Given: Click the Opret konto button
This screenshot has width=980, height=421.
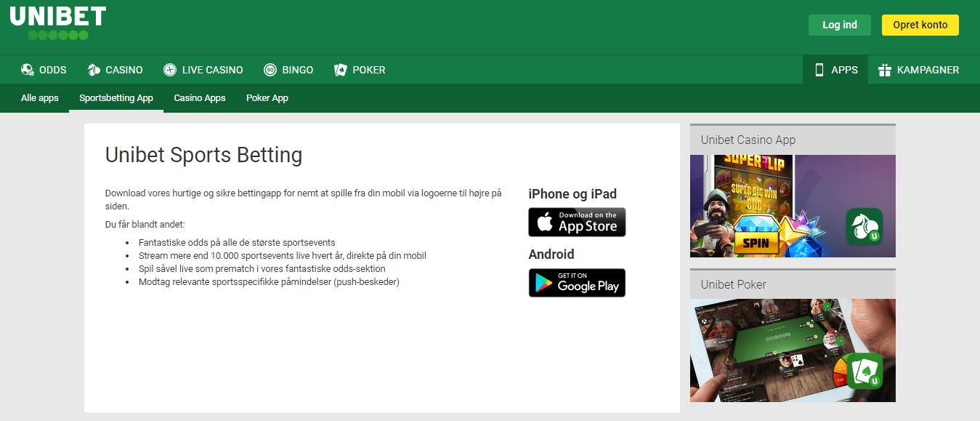Looking at the screenshot, I should pos(920,25).
